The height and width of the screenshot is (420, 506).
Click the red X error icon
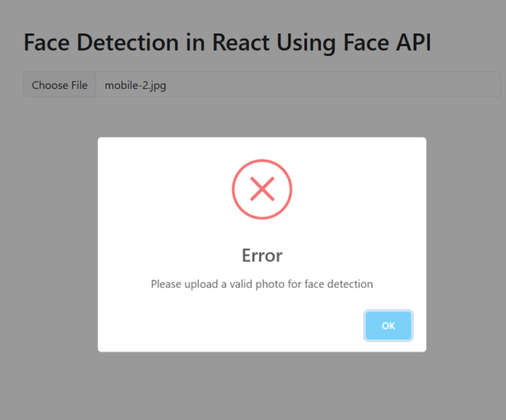(262, 190)
